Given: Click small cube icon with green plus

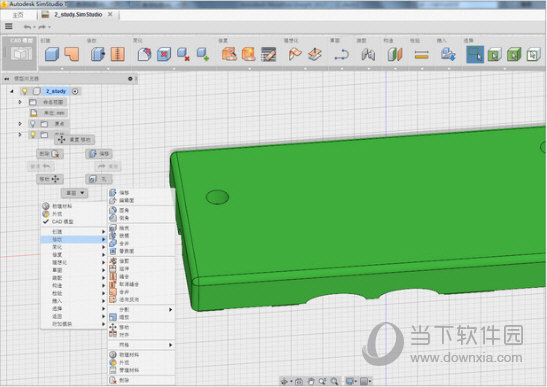Looking at the screenshot, I should [203, 54].
